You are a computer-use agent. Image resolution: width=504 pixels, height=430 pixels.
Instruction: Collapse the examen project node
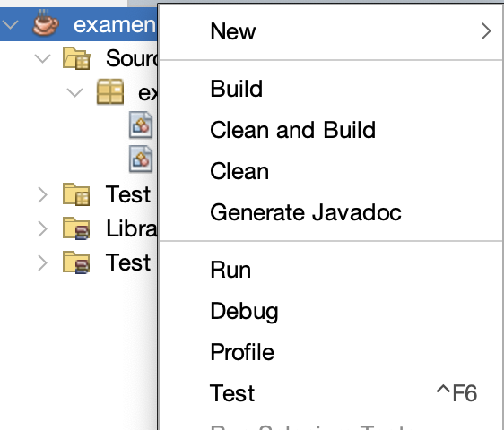click(11, 24)
